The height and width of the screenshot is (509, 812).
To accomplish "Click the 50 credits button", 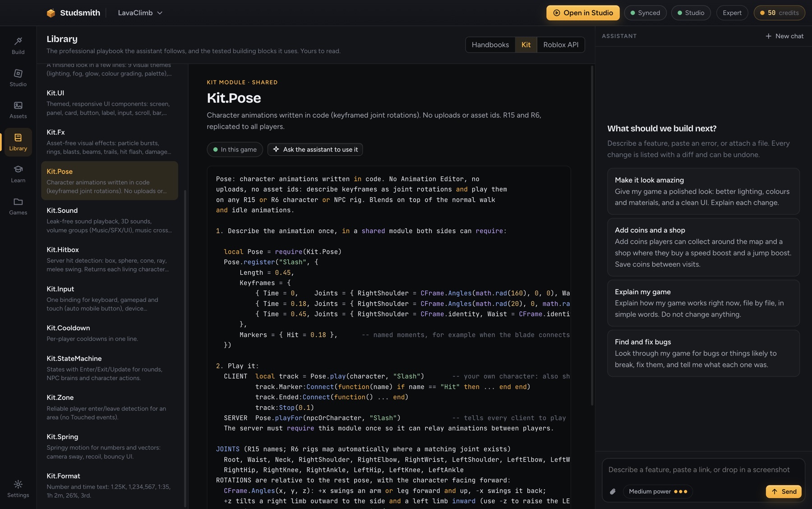I will point(779,13).
